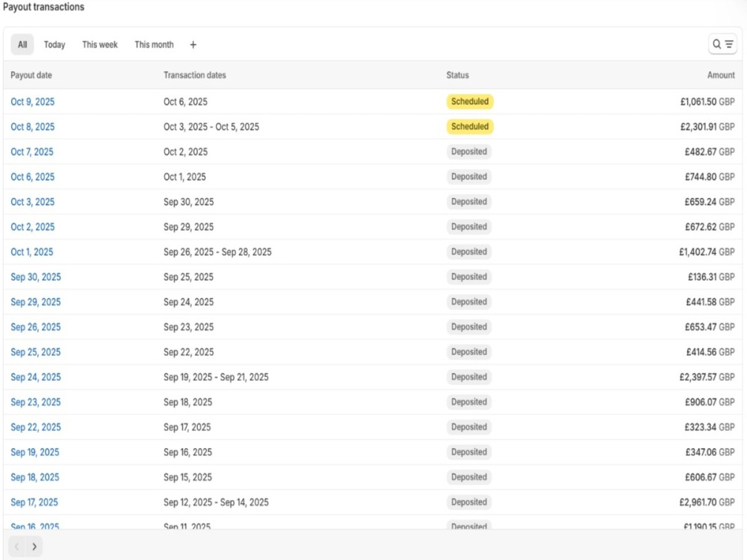The height and width of the screenshot is (560, 747).
Task: Click the Sep 30, 2025 transaction date
Action: point(189,202)
